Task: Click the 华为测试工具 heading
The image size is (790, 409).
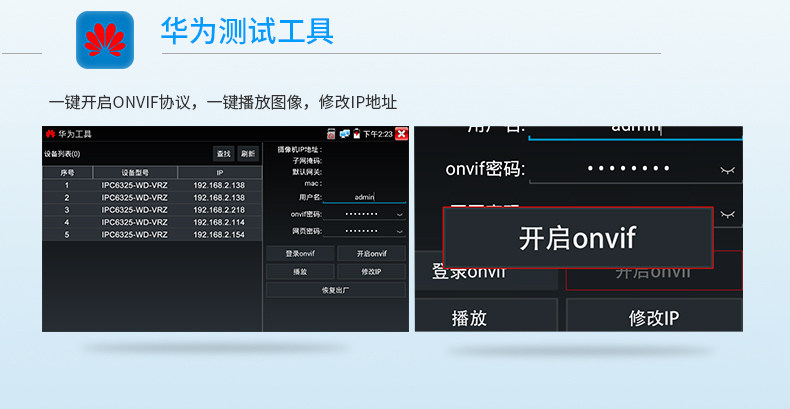Action: point(247,31)
